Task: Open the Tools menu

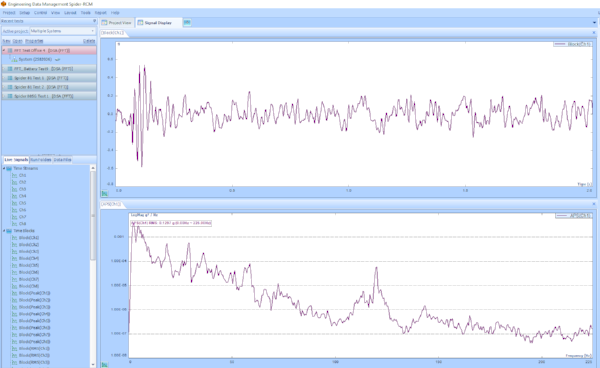Action: [x=86, y=13]
